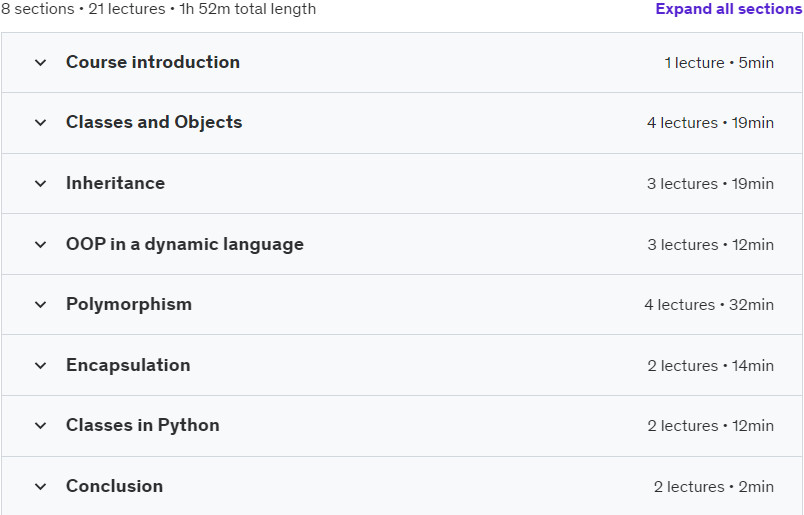Click the '8 sections • 21 lectures' summary text
The width and height of the screenshot is (804, 515).
(x=83, y=9)
